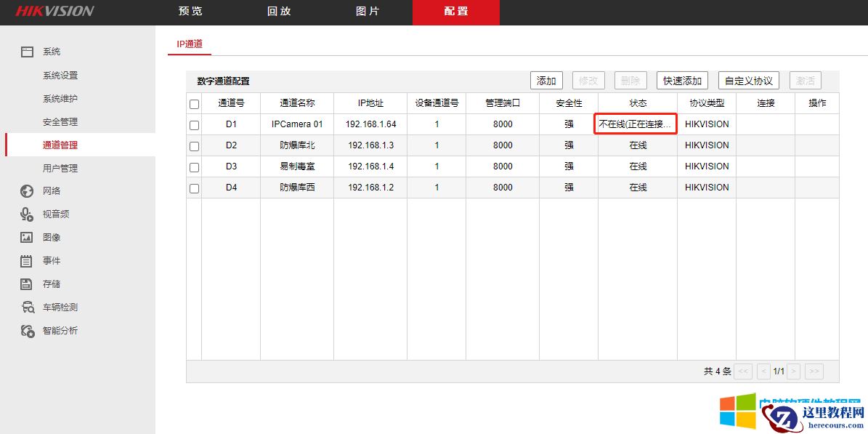
Task: Select the checkbox for channel D1
Action: (193, 124)
